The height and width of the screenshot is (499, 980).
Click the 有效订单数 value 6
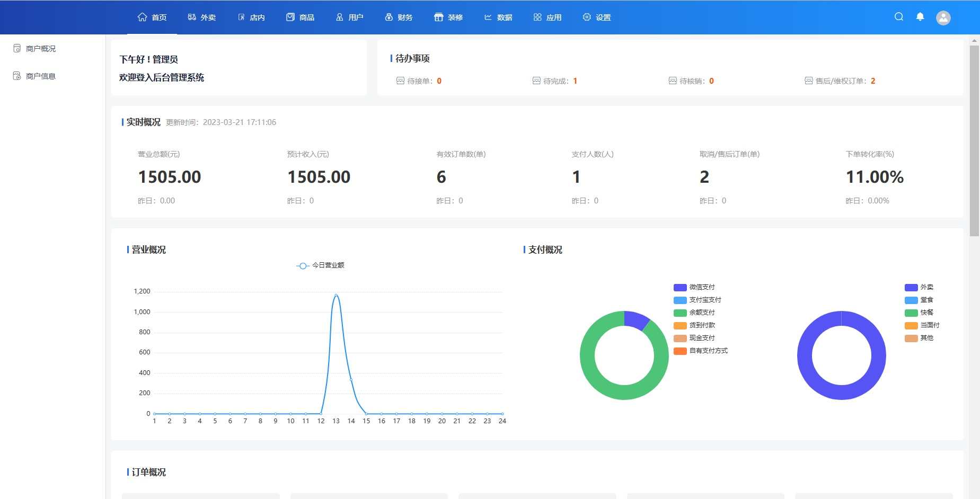click(x=441, y=177)
